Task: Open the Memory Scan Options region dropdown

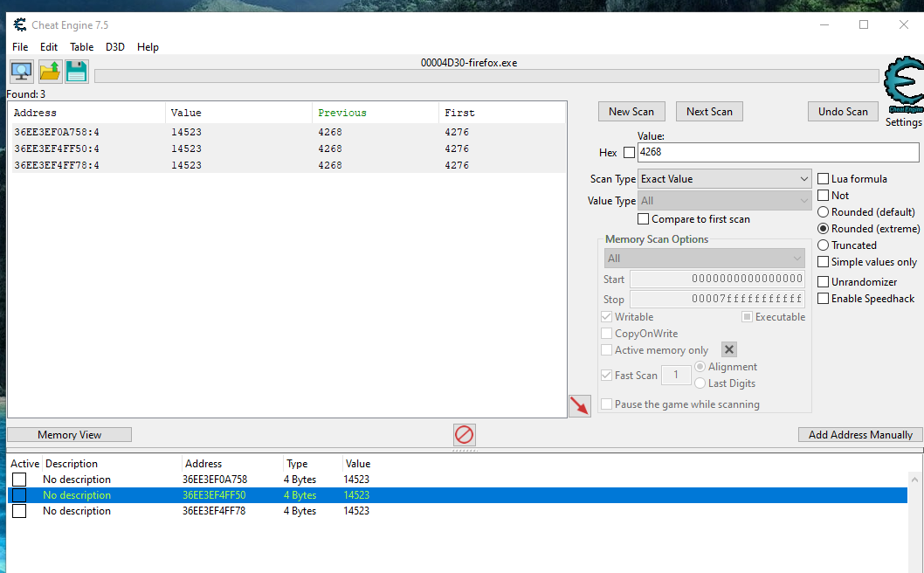Action: click(704, 259)
